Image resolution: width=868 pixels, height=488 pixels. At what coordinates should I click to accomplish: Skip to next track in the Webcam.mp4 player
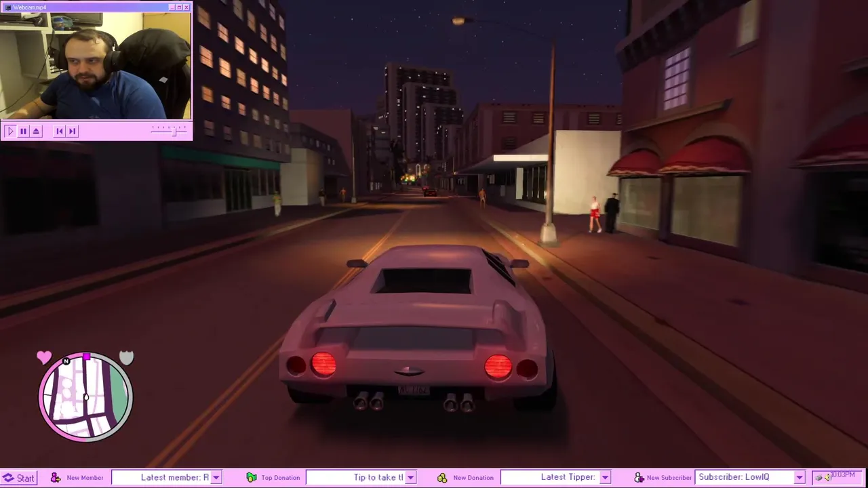pyautogui.click(x=72, y=131)
